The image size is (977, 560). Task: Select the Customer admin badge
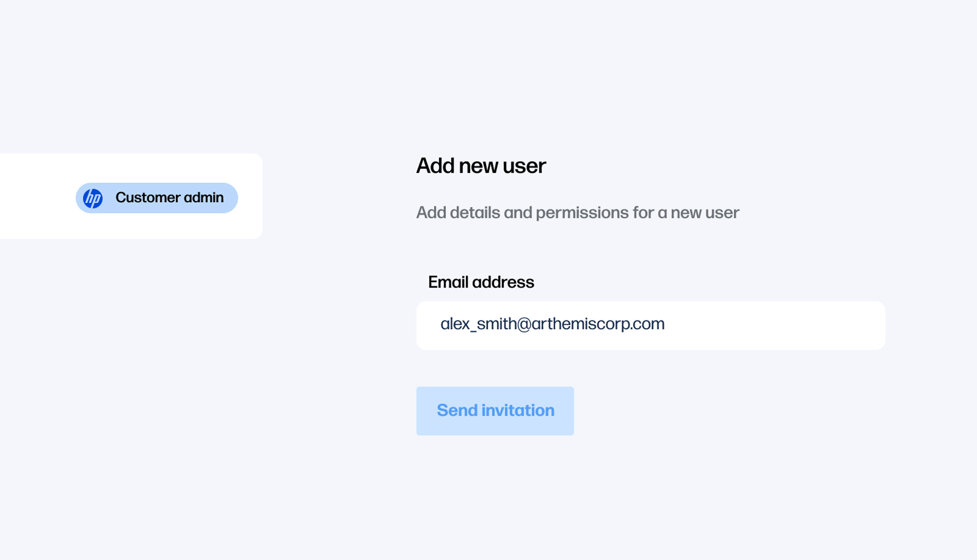[157, 198]
